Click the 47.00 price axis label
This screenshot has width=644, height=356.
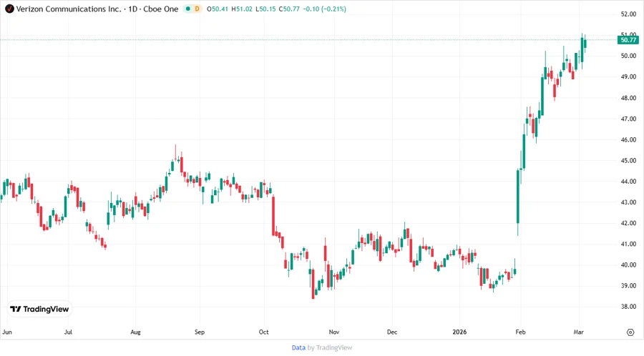(x=628, y=119)
